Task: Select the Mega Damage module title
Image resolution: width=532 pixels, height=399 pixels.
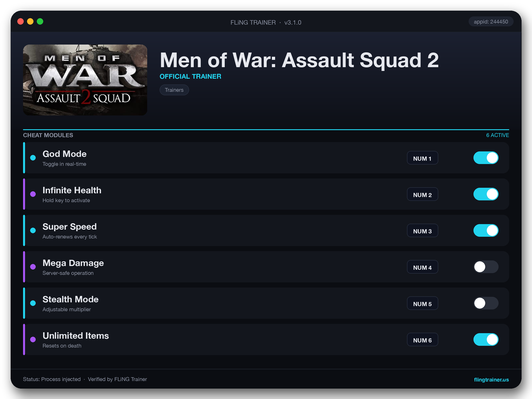Action: (73, 263)
